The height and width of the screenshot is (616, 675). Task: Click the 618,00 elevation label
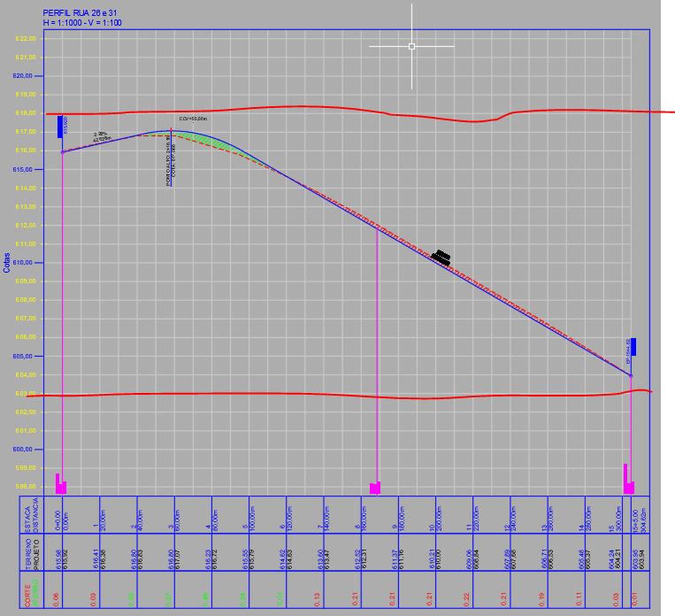26,113
